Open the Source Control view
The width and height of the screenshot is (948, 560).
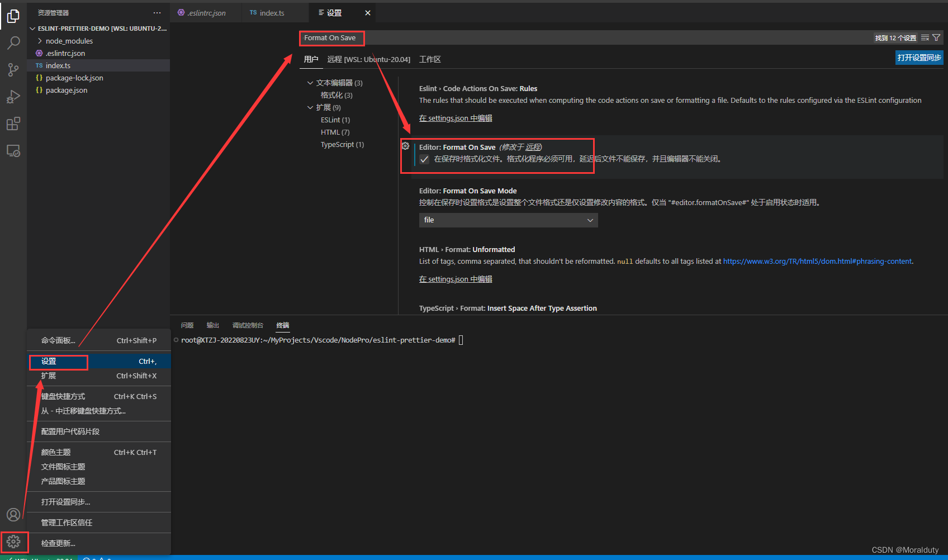click(13, 69)
